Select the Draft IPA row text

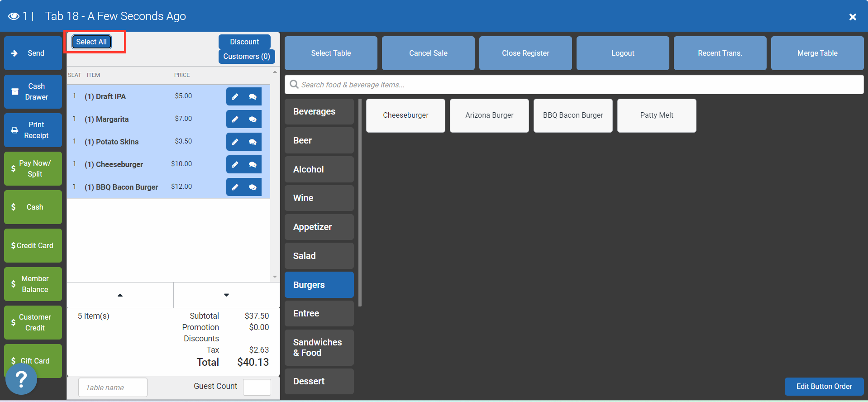point(105,96)
